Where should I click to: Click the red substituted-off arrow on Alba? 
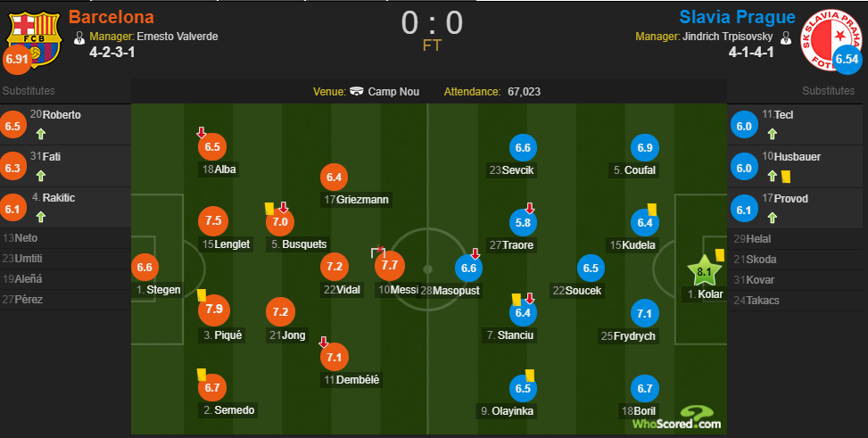(x=202, y=132)
